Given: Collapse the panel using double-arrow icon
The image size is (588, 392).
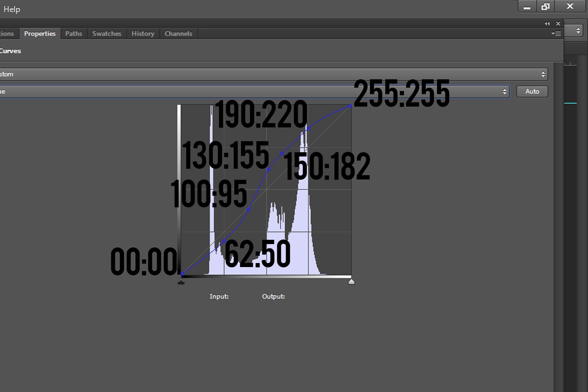Looking at the screenshot, I should (x=547, y=24).
